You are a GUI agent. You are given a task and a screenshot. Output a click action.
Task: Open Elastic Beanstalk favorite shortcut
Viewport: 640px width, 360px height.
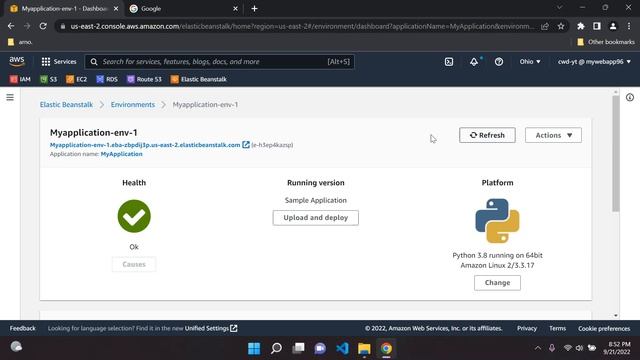point(198,79)
